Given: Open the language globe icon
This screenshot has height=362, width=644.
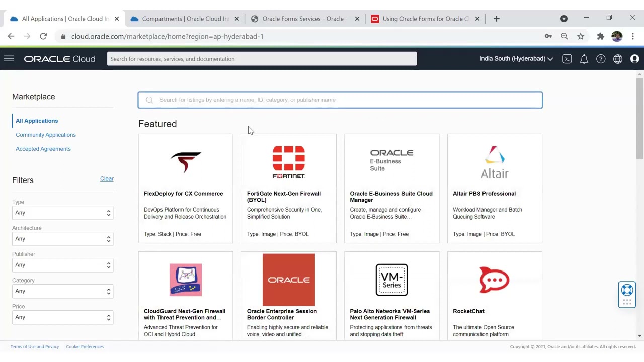Looking at the screenshot, I should (618, 59).
